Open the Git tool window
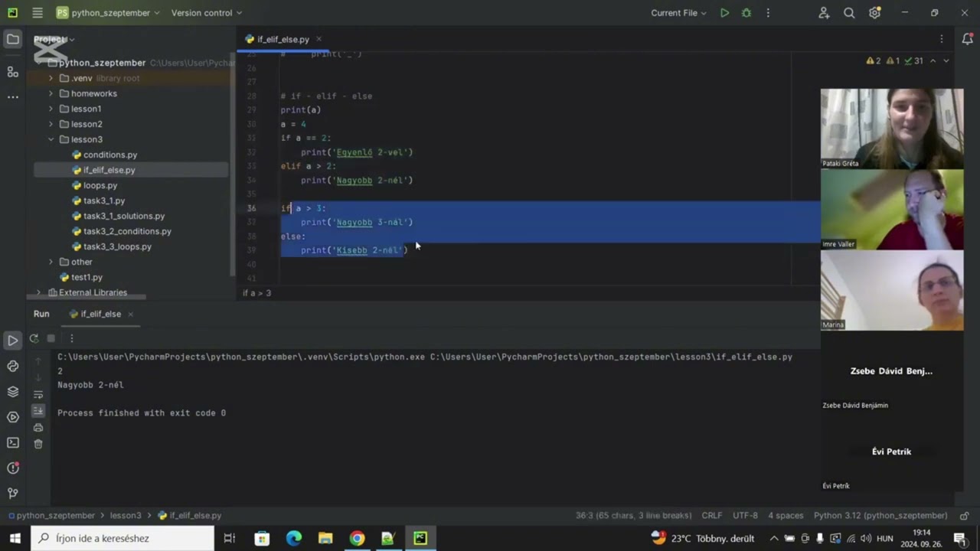 pos(13,493)
